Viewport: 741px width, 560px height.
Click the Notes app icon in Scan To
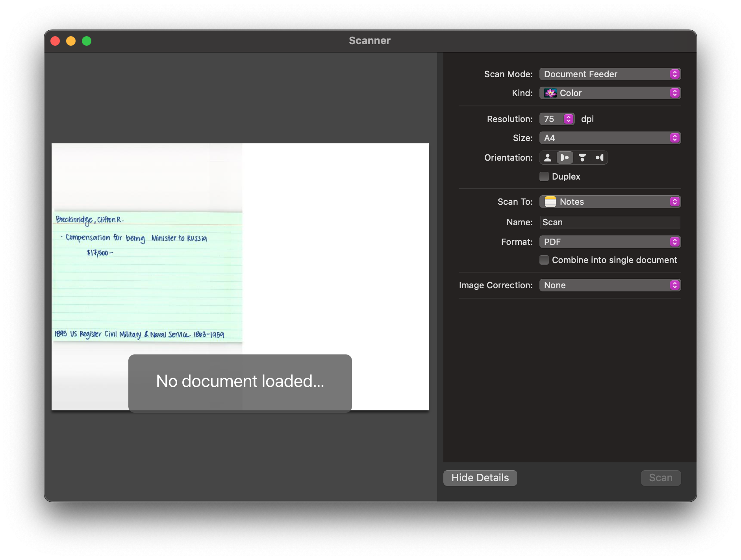(550, 201)
